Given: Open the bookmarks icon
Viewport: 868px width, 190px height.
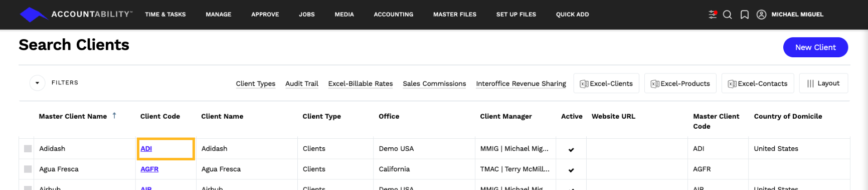Looking at the screenshot, I should [x=745, y=15].
